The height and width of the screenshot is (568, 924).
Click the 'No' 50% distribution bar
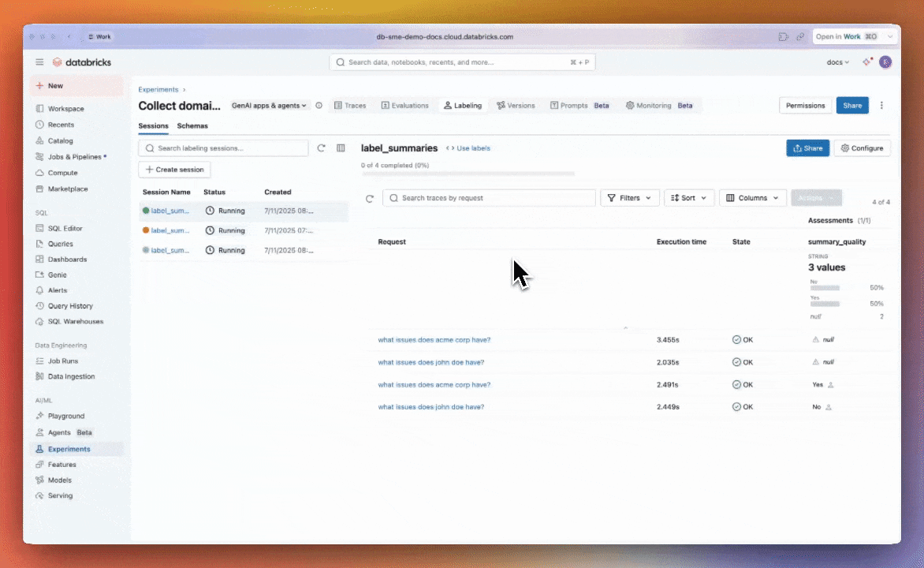coord(825,288)
